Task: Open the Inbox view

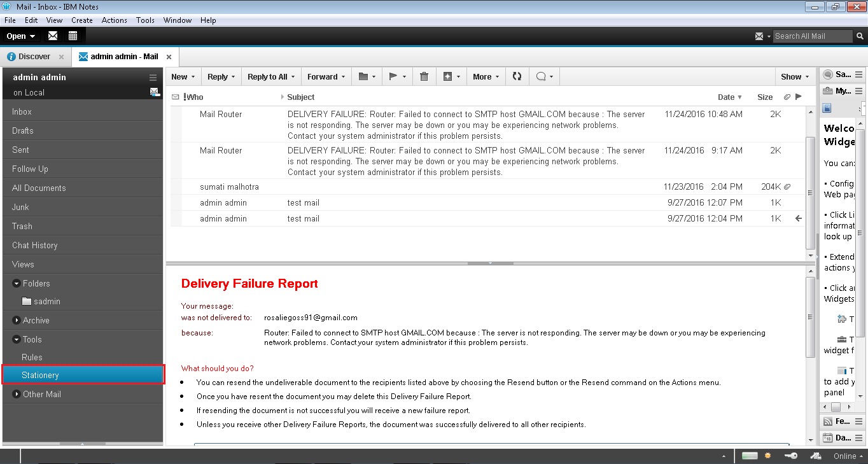Action: point(83,111)
